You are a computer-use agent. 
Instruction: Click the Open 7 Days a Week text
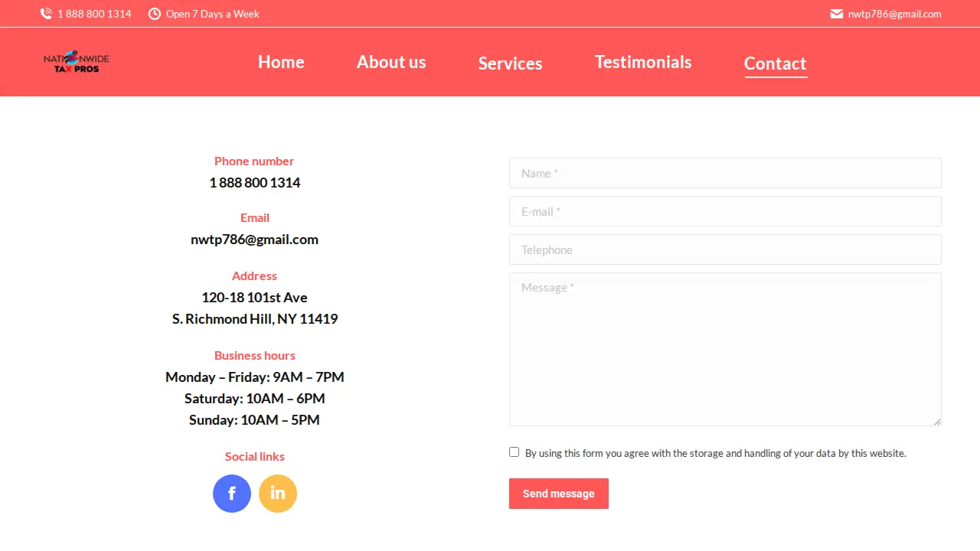213,14
